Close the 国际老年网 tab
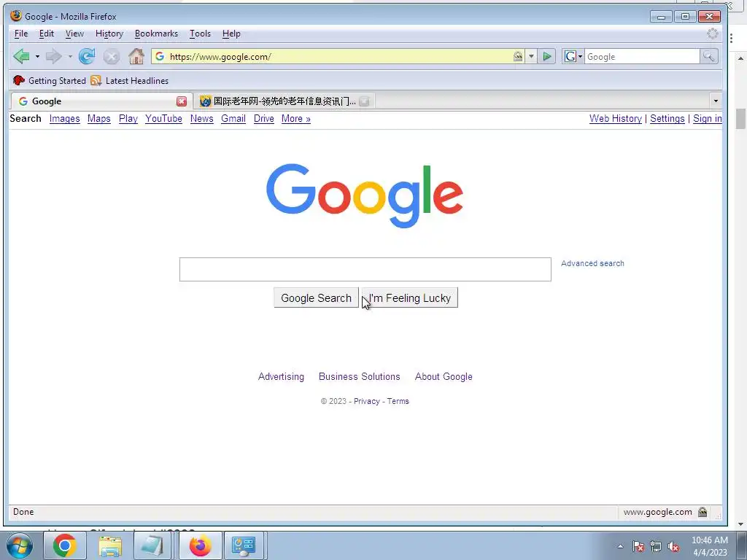 click(365, 101)
